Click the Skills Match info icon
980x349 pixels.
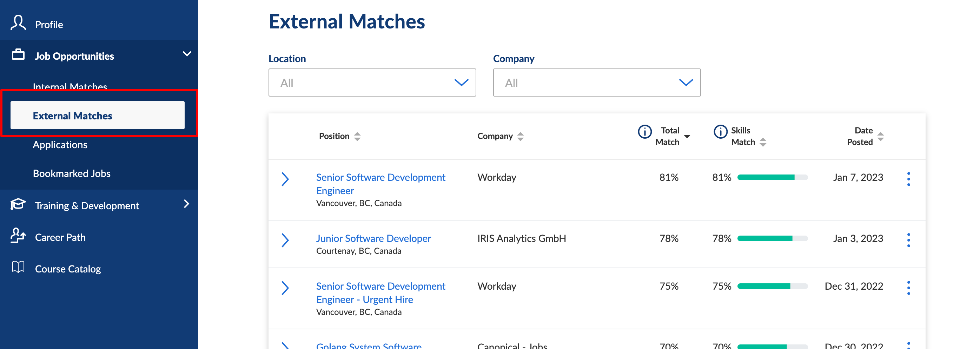720,132
